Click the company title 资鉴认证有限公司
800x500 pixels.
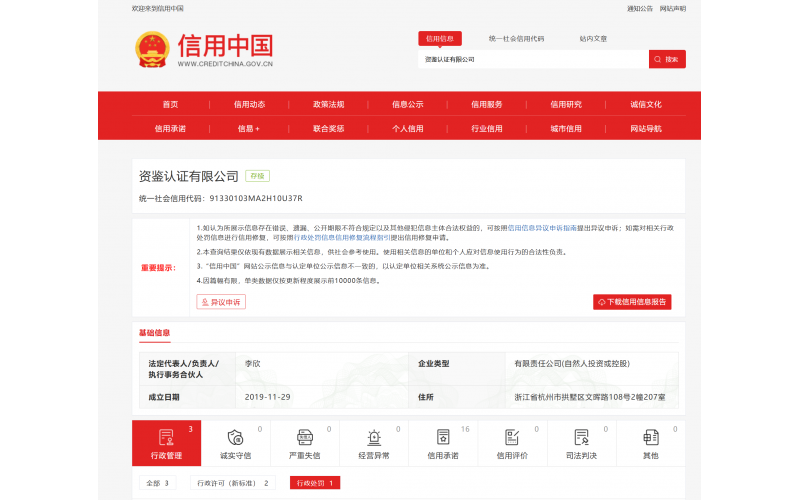189,177
